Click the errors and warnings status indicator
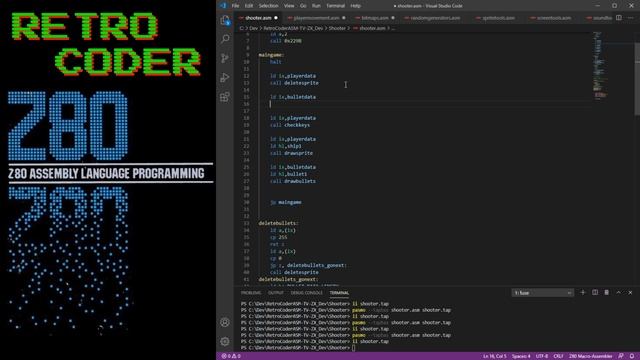 click(231, 356)
